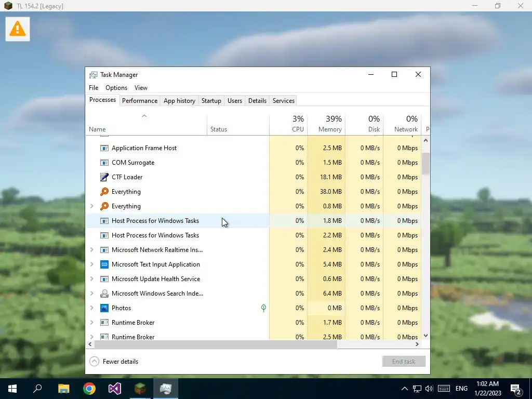Image resolution: width=532 pixels, height=399 pixels.
Task: Show hidden system tray icons
Action: [x=404, y=389]
